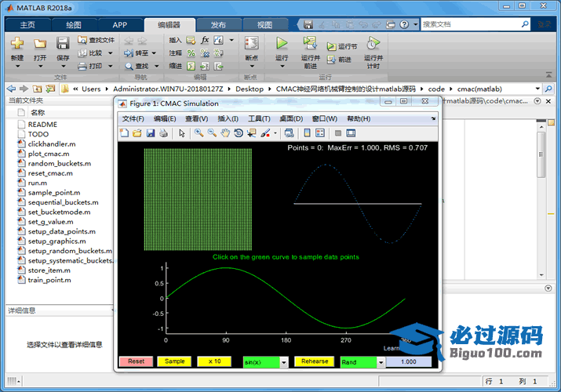
Task: Click the 保存 (Save) floppy disk icon
Action: pyautogui.click(x=63, y=43)
